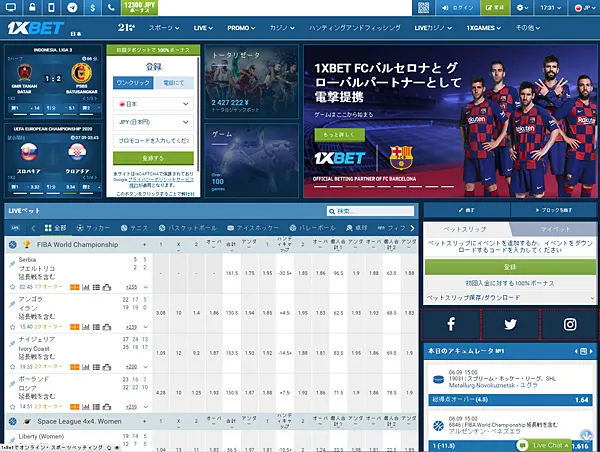Open the settings gear dropdown
This screenshot has width=600, height=452.
[x=522, y=8]
